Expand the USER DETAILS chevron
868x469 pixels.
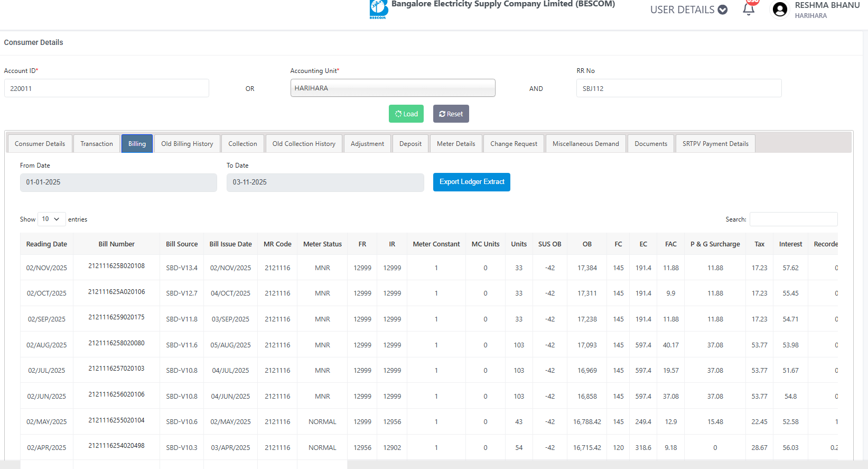tap(723, 10)
